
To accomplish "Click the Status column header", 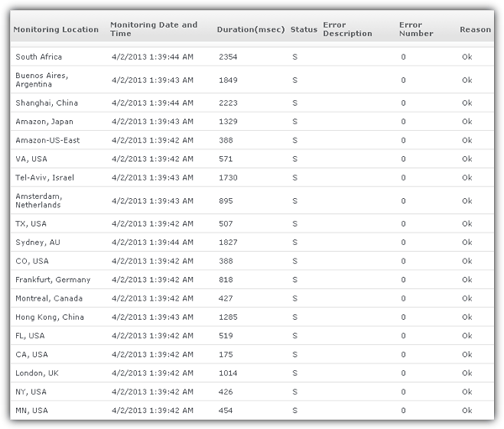I will pyautogui.click(x=304, y=29).
